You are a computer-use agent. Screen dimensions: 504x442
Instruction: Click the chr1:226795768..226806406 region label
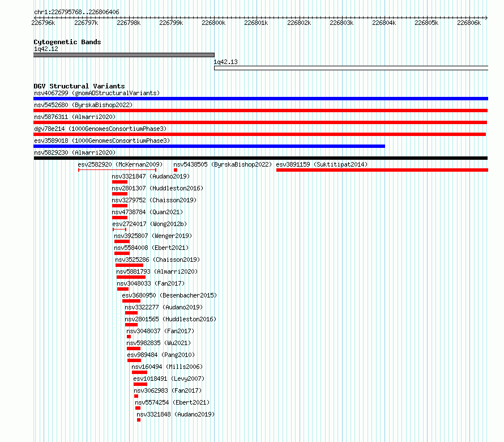[x=76, y=12]
